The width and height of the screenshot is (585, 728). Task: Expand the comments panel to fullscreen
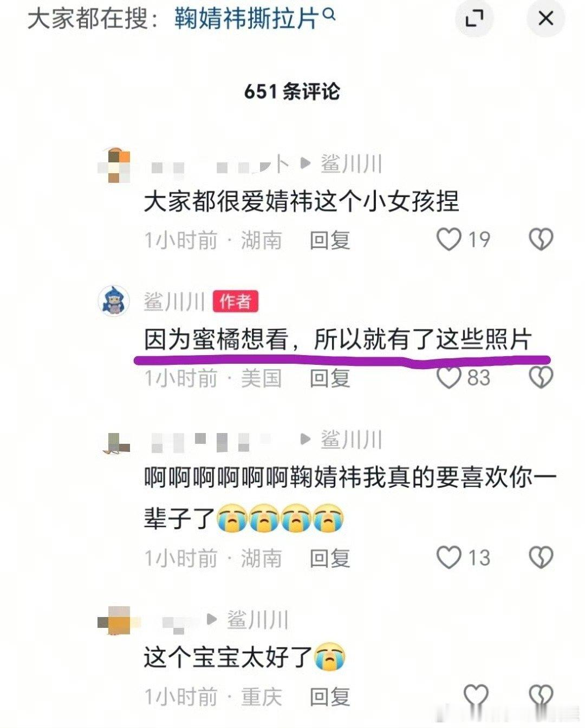click(x=474, y=18)
